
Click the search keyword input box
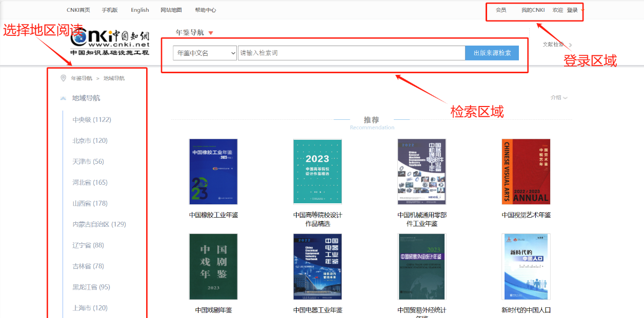click(351, 53)
